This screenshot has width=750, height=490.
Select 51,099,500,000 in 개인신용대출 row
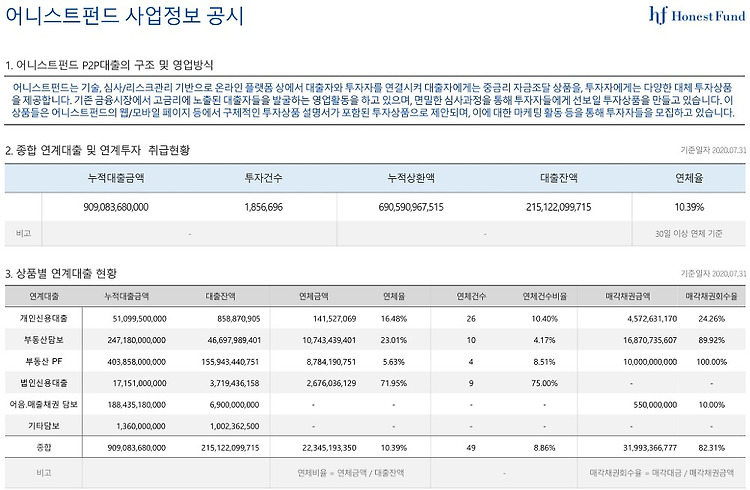140,319
